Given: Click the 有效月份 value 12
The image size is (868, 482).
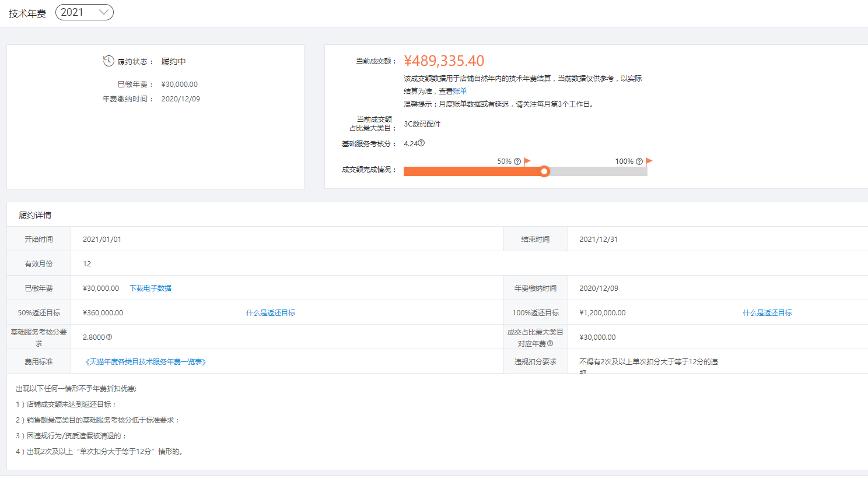Looking at the screenshot, I should pyautogui.click(x=87, y=263).
